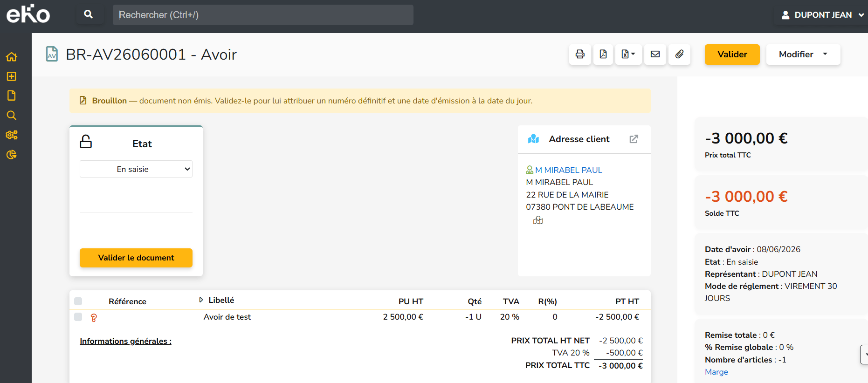Click the Solde TTC amount in red
868x383 pixels.
coord(746,197)
